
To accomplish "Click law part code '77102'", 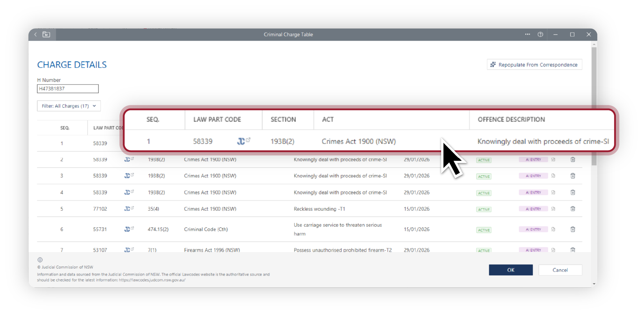I will point(100,209).
